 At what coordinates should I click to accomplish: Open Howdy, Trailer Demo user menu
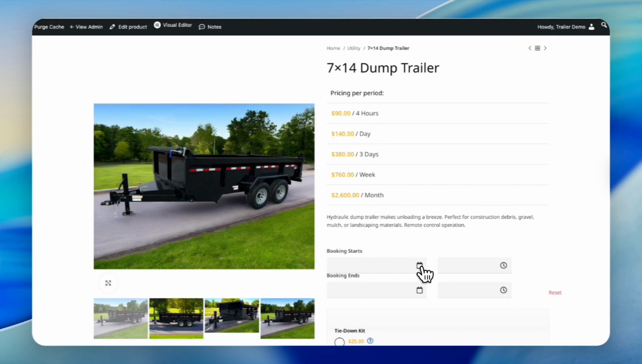(565, 27)
